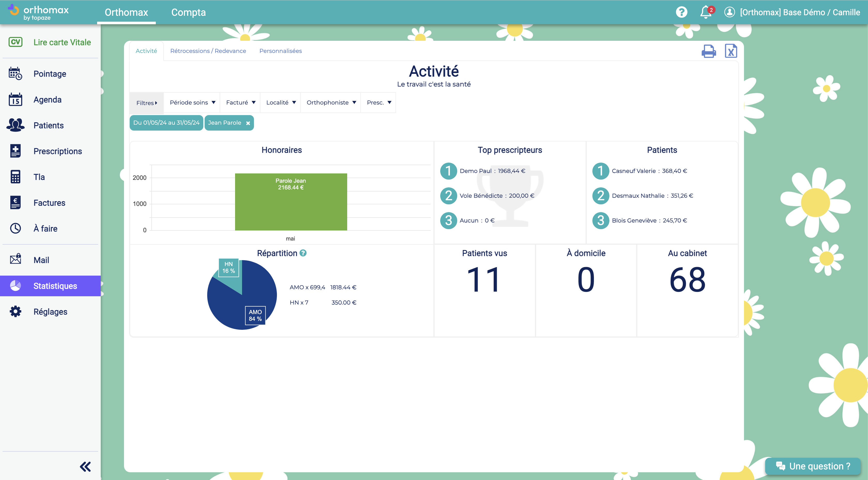Screen dimensions: 868x480
Task: Click the rank 3 badge beside Blois Geneviève
Action: coord(600,220)
